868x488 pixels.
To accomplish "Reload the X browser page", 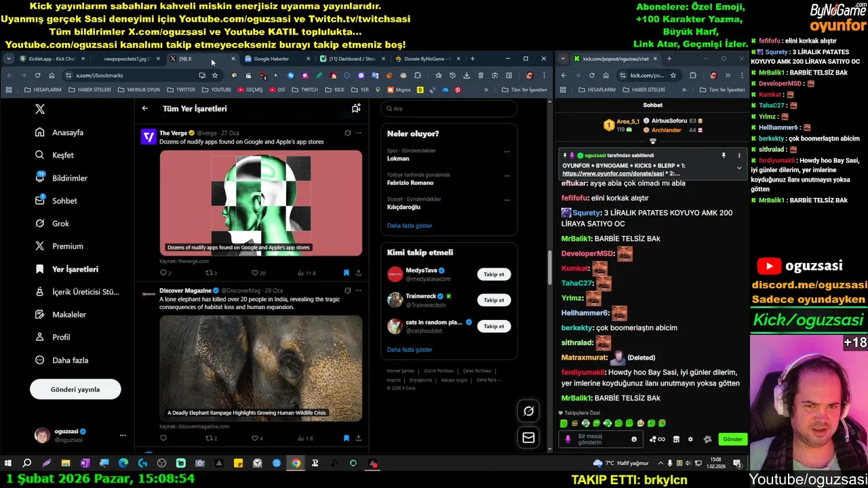I will [37, 75].
